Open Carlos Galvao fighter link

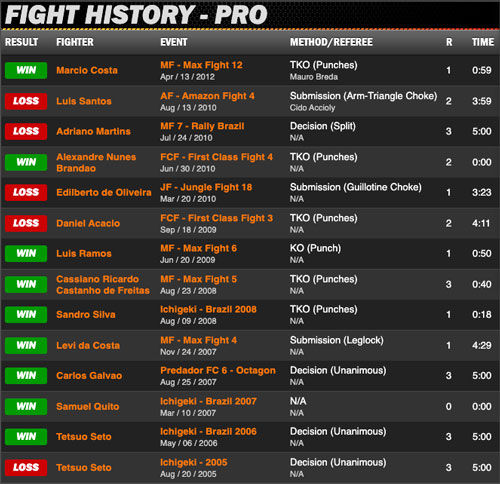coord(89,376)
